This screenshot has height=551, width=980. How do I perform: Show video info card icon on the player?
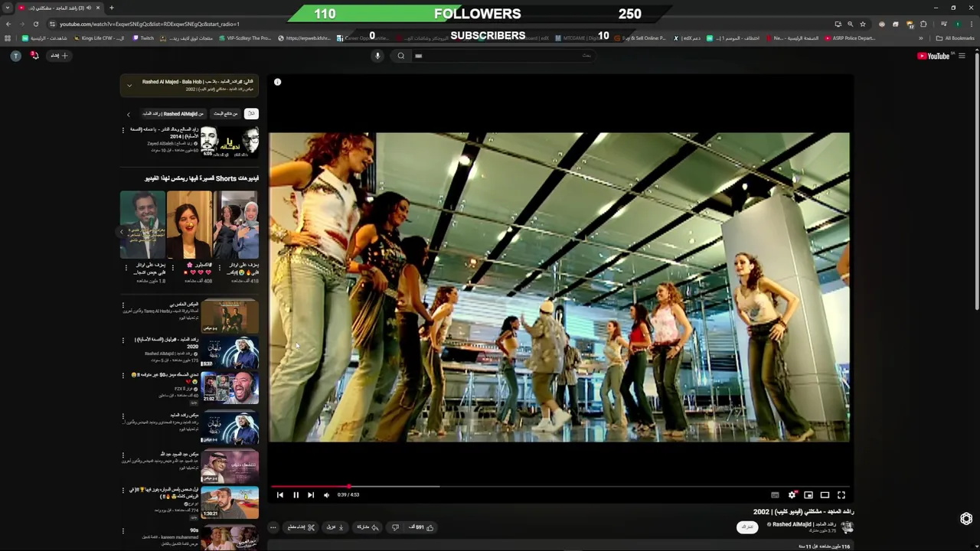click(x=278, y=82)
